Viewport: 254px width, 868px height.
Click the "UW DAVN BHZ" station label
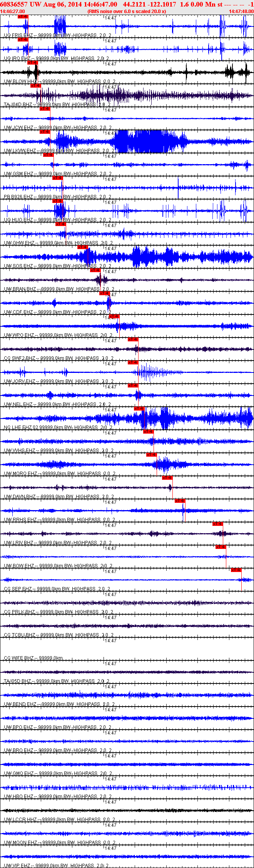click(20, 497)
